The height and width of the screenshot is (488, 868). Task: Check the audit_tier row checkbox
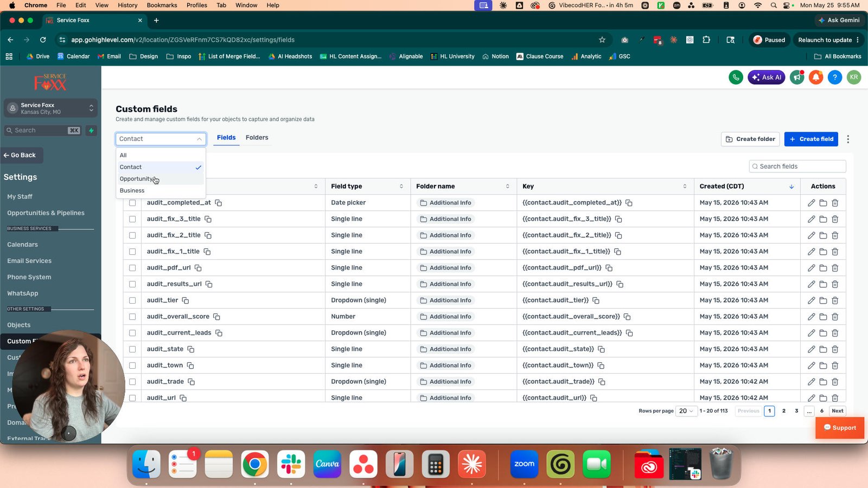tap(132, 300)
